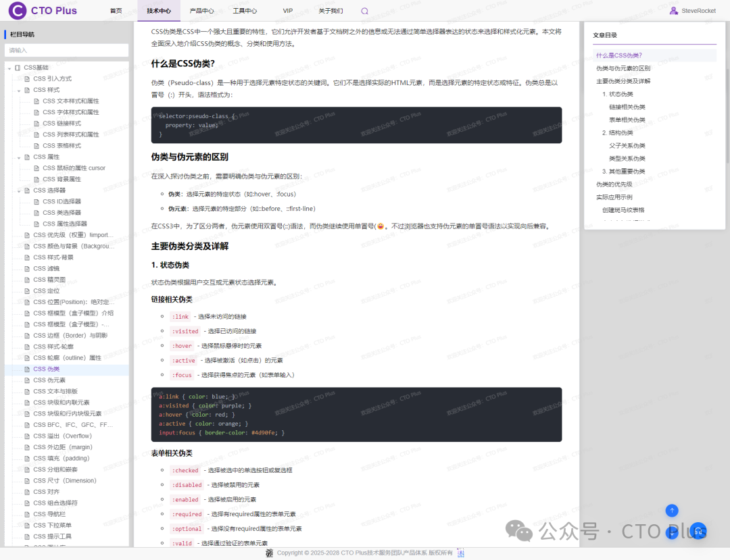Click document icon beside CSS 对齐
Screen dimensions: 730x560
pos(27,492)
